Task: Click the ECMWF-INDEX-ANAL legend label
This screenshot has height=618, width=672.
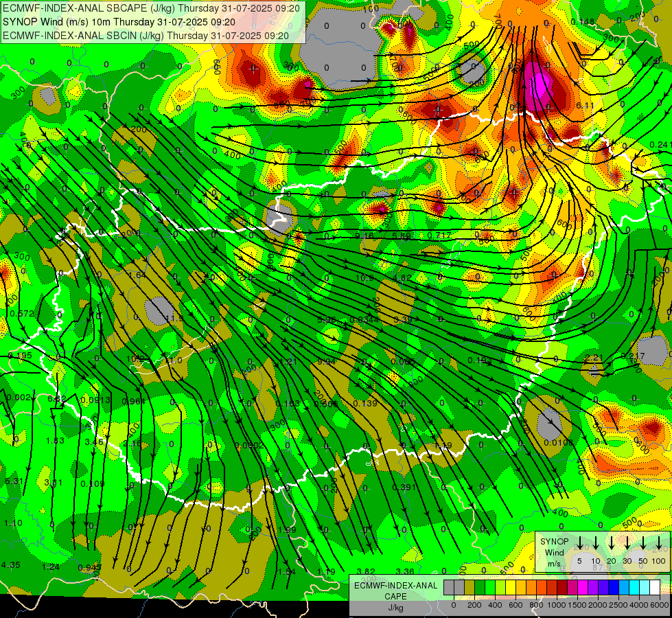Action: (395, 586)
